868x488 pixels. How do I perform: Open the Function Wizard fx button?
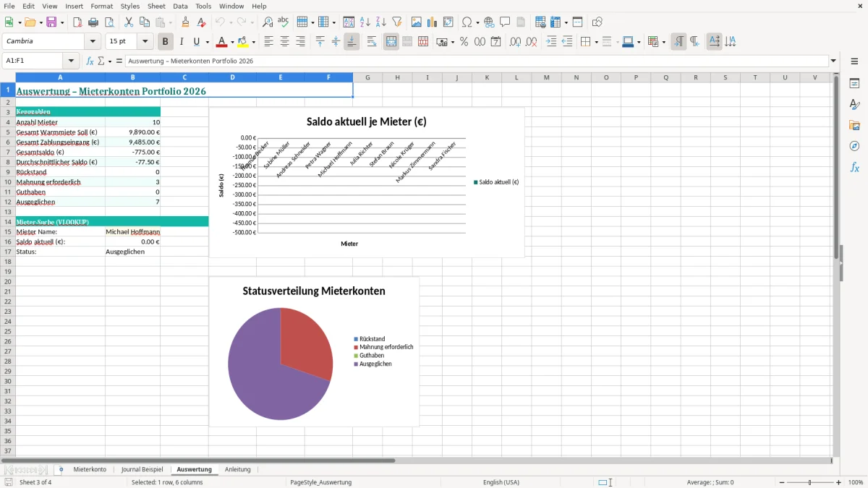tap(90, 61)
